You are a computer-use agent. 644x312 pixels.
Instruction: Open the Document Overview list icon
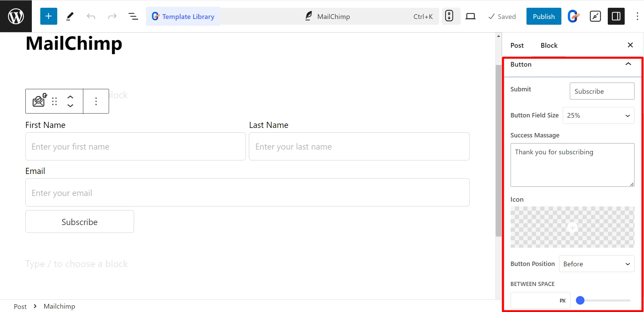[x=133, y=16]
